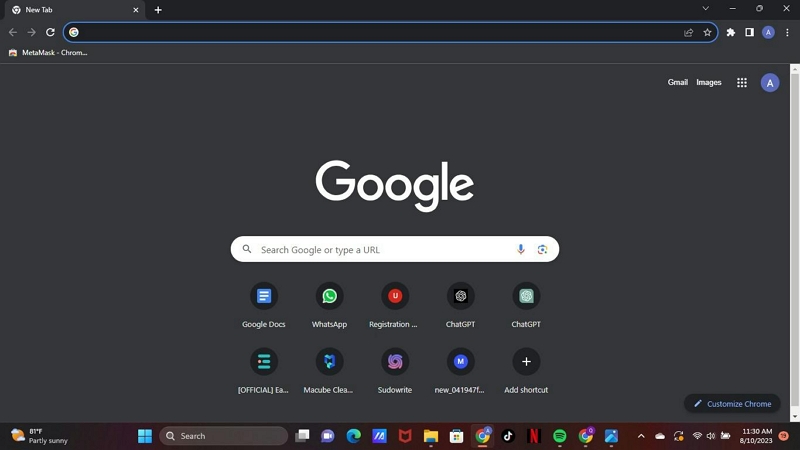Open the Google account avatar on page
This screenshot has width=800, height=450.
click(x=770, y=83)
